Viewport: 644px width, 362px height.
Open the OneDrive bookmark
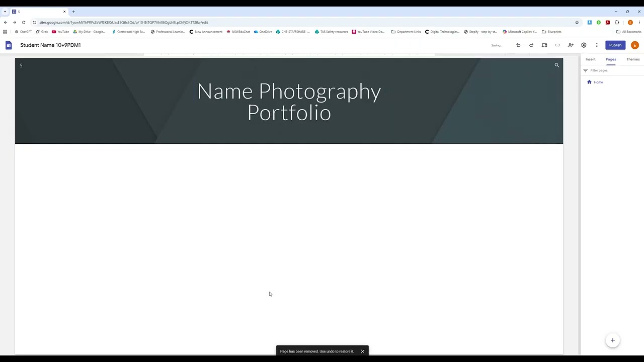tap(263, 32)
